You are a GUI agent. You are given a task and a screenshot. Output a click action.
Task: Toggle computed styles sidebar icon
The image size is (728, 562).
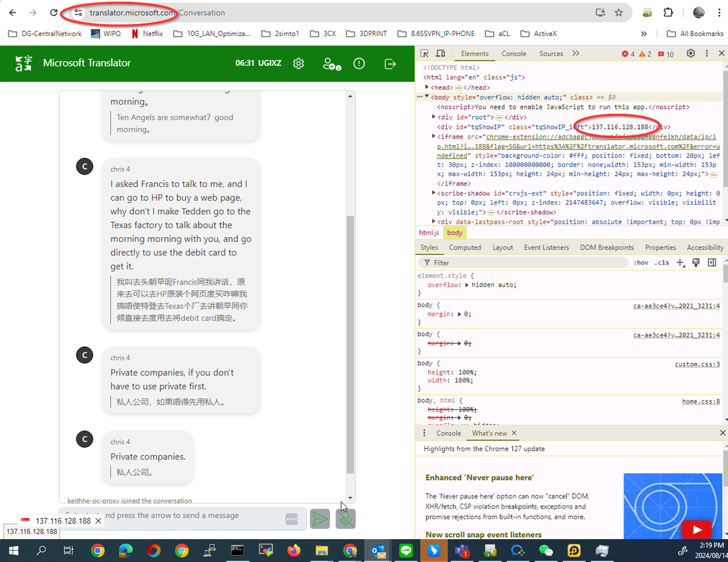[x=712, y=263]
